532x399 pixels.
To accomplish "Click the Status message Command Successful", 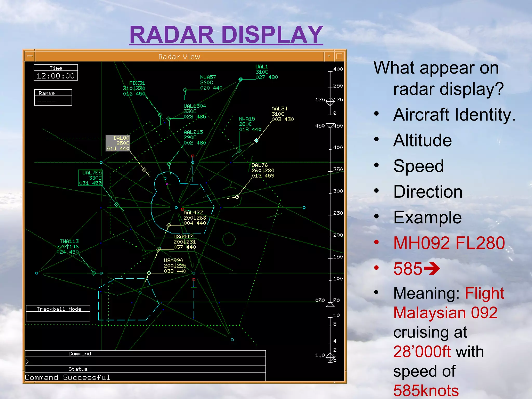I will [68, 377].
